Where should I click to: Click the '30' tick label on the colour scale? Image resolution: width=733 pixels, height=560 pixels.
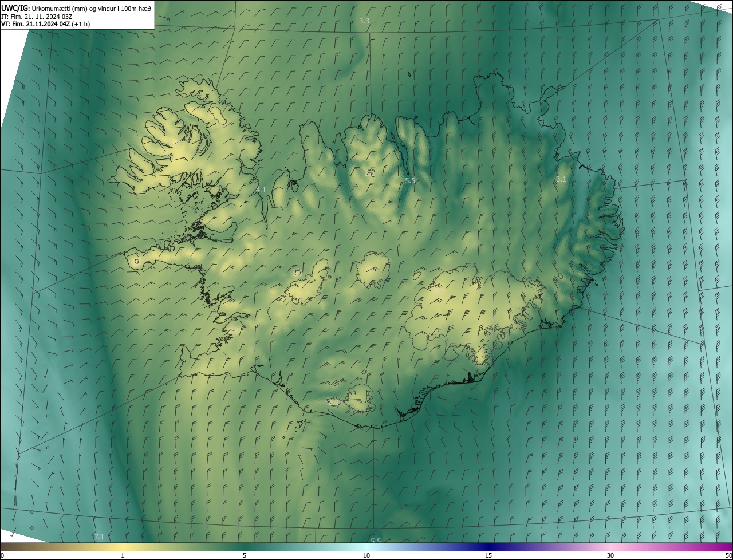pos(610,555)
